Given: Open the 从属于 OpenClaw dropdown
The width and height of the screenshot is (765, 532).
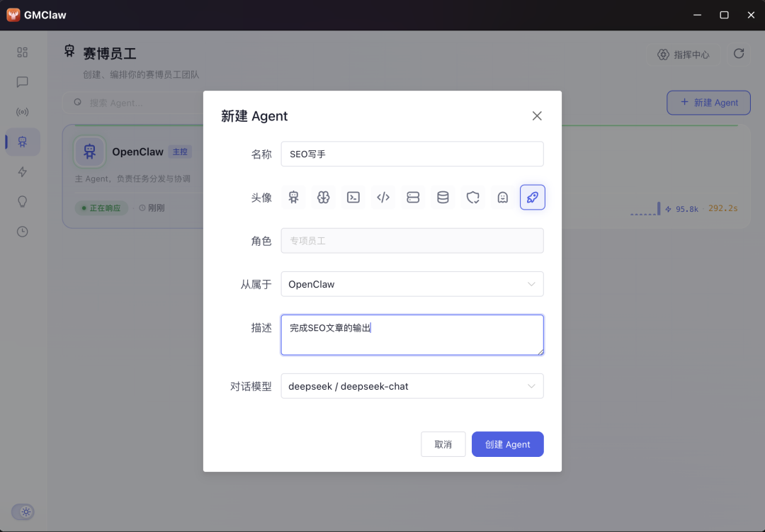Looking at the screenshot, I should [412, 284].
